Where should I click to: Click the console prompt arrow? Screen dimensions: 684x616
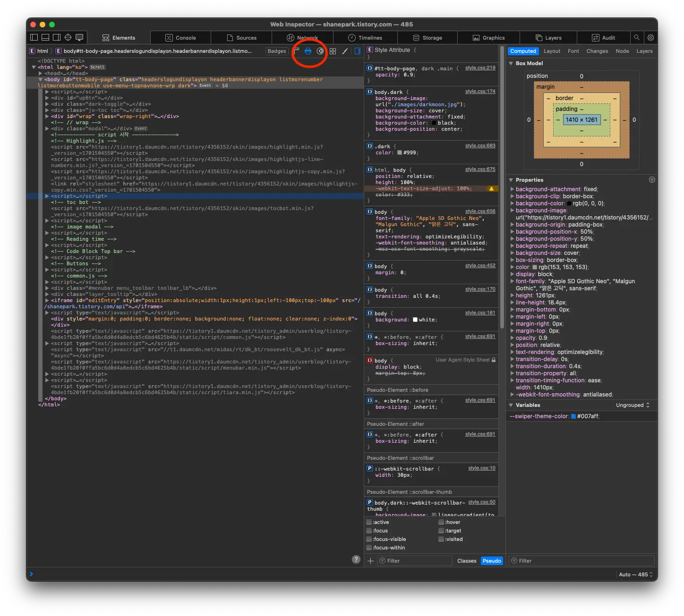(x=32, y=574)
